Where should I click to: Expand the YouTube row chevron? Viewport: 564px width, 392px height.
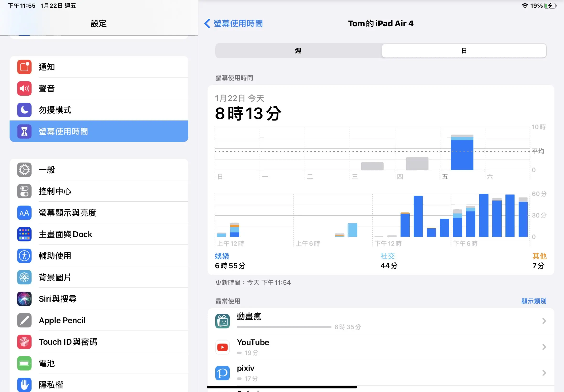(544, 347)
